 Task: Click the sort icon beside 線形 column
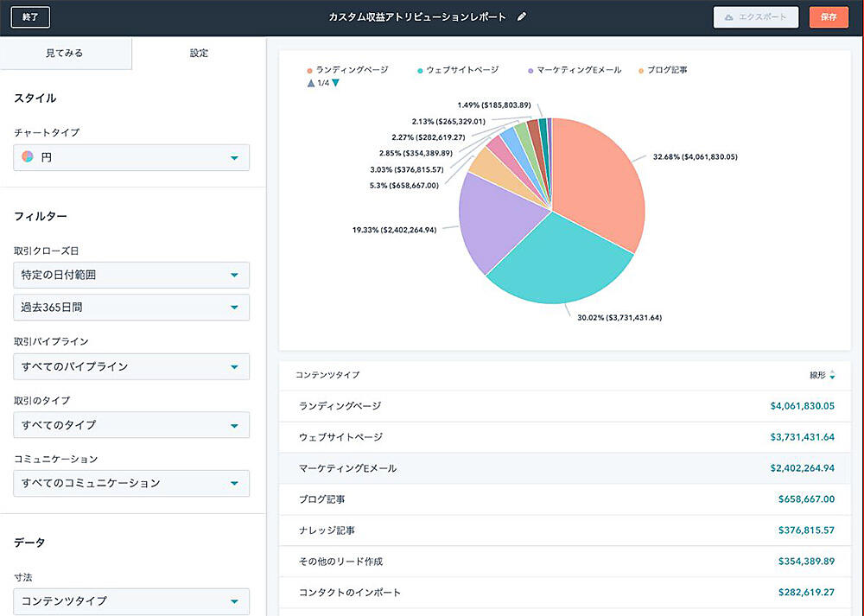tap(832, 375)
